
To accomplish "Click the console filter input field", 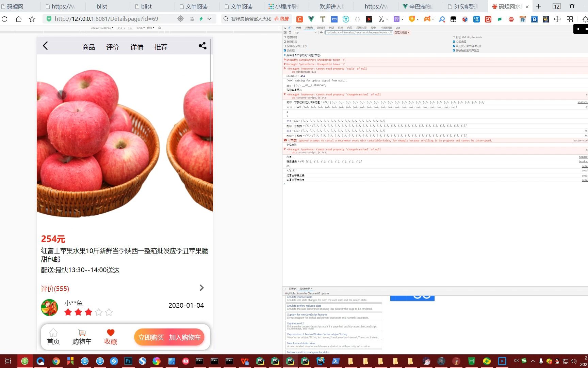I will (359, 32).
